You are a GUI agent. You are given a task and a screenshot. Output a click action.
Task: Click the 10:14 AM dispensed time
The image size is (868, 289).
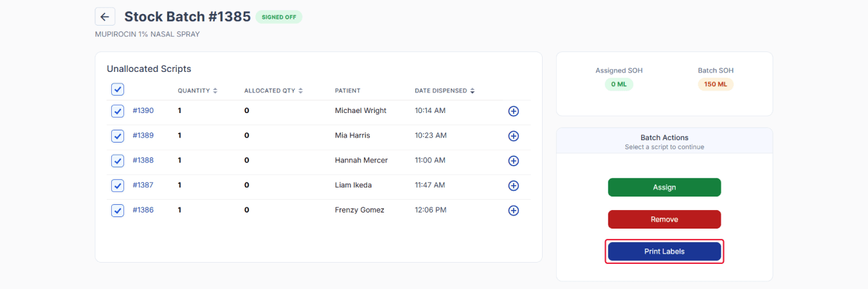430,110
